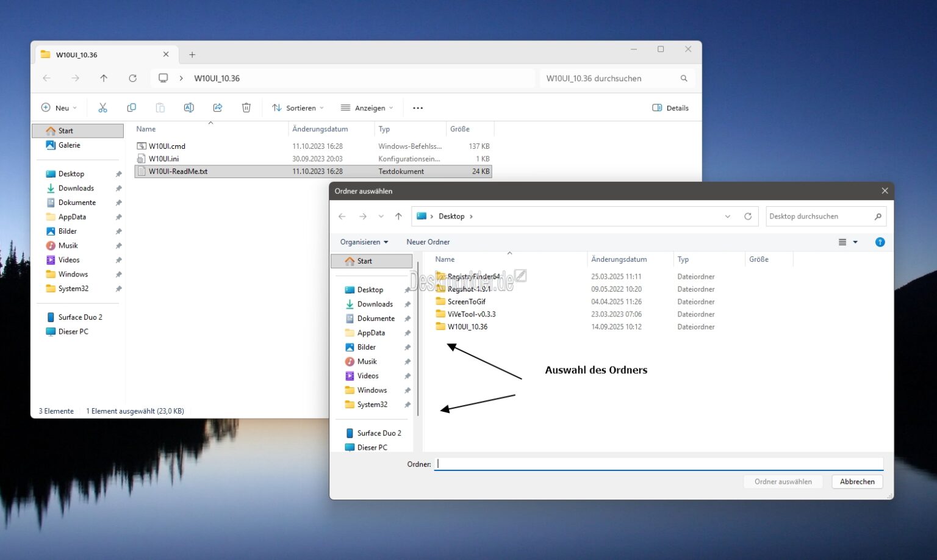Pin toggle next to Downloads in sidebar
This screenshot has width=937, height=560.
118,188
